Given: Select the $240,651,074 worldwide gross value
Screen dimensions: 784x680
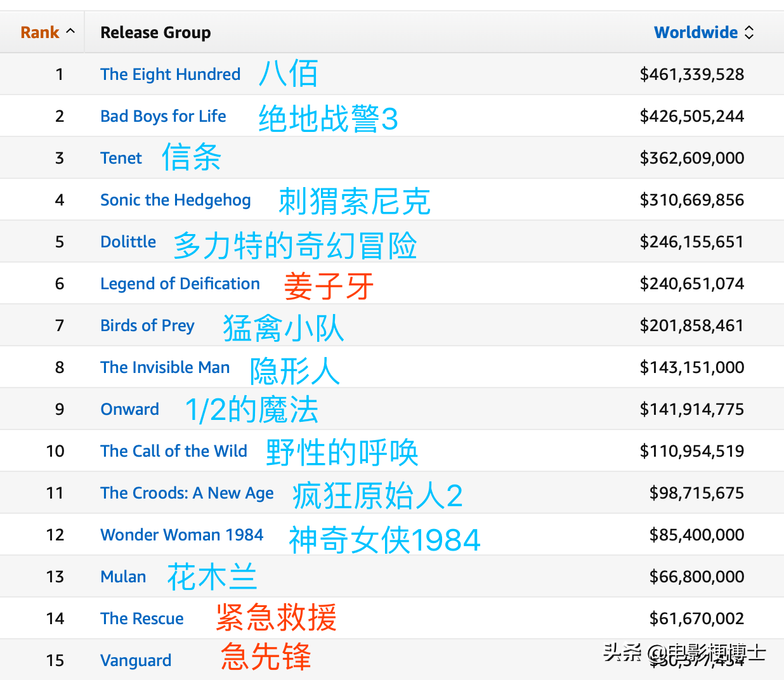Looking at the screenshot, I should click(692, 284).
